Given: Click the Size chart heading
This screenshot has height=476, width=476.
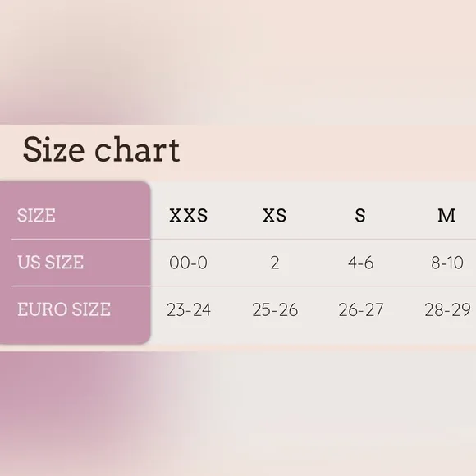Looking at the screenshot, I should (x=102, y=149).
